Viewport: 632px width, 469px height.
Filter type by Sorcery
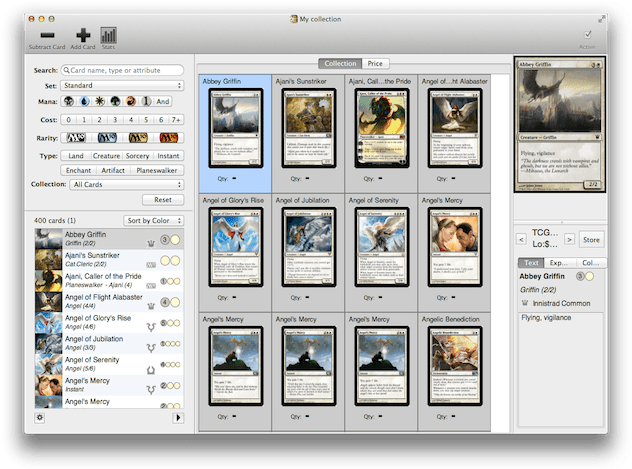(x=137, y=156)
